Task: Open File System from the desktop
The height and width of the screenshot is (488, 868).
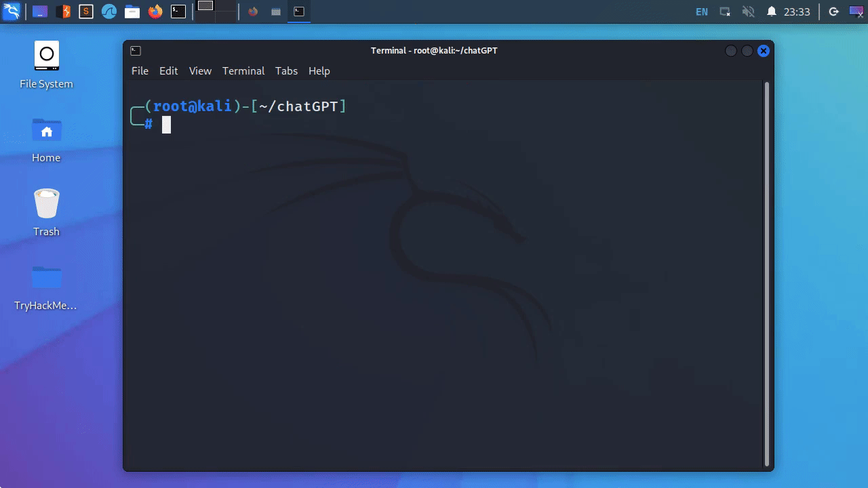Action: pos(45,56)
